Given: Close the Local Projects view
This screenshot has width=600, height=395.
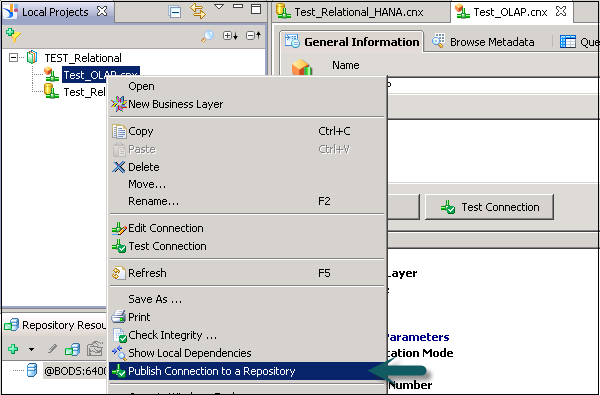Looking at the screenshot, I should (102, 11).
